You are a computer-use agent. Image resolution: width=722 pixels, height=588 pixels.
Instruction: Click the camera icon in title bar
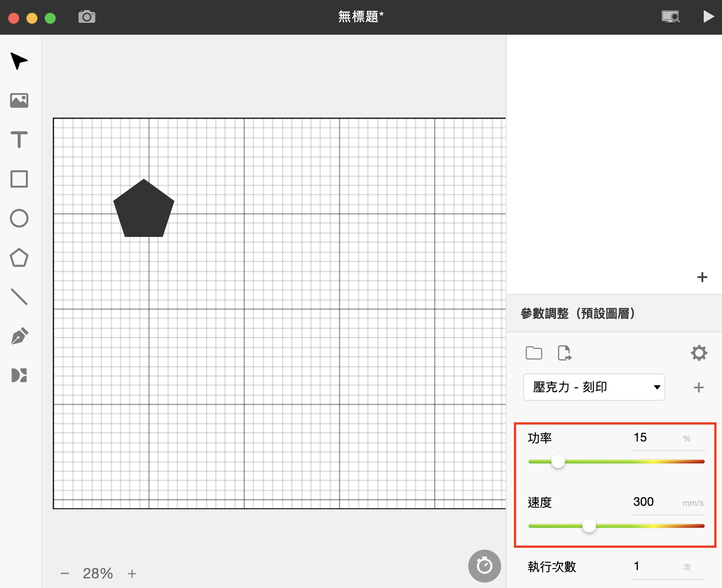pyautogui.click(x=87, y=17)
